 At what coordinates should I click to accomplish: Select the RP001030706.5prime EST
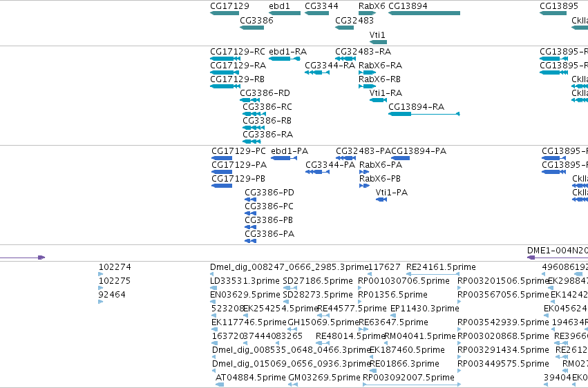[x=361, y=288]
